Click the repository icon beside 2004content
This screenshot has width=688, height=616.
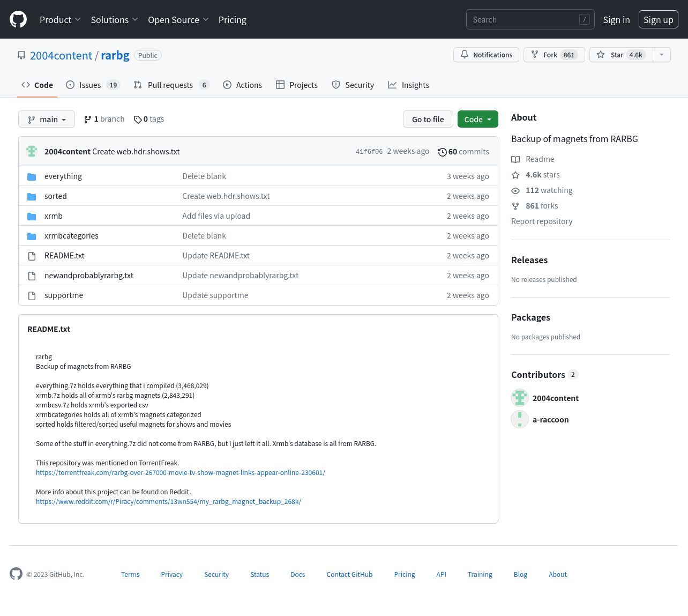[21, 55]
